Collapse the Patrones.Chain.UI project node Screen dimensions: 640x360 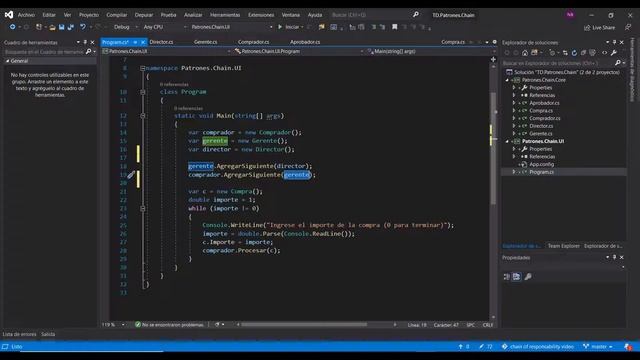point(507,141)
